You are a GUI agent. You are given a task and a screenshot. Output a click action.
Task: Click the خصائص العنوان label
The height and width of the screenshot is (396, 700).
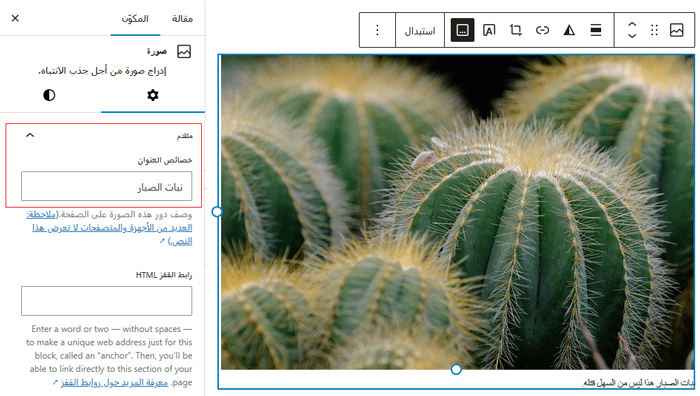(x=165, y=160)
